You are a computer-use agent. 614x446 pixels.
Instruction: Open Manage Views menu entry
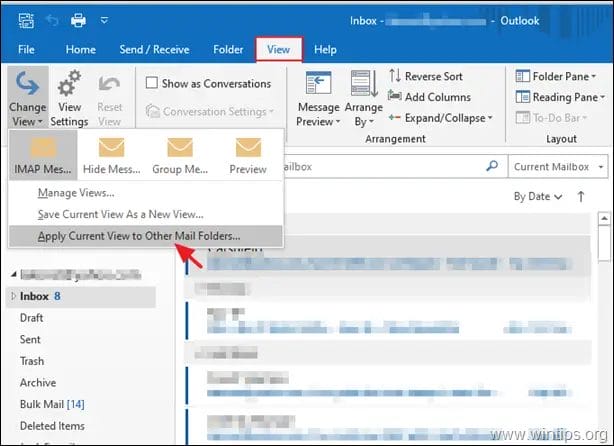[76, 192]
